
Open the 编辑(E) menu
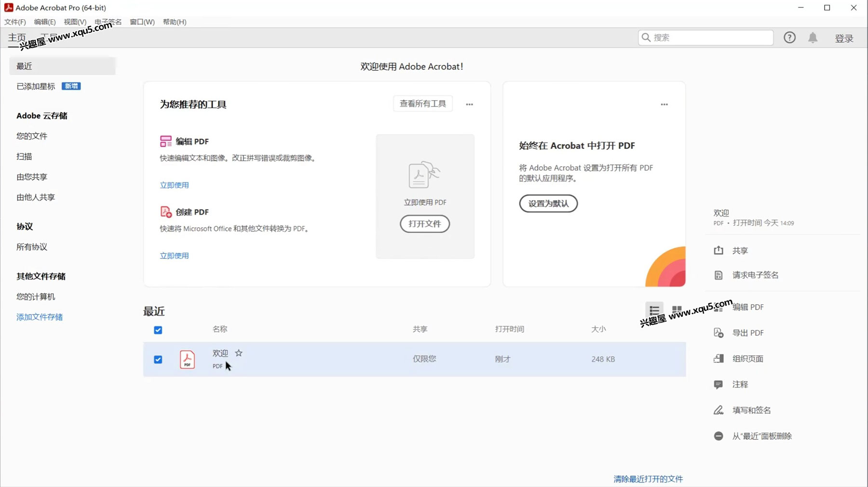coord(45,22)
